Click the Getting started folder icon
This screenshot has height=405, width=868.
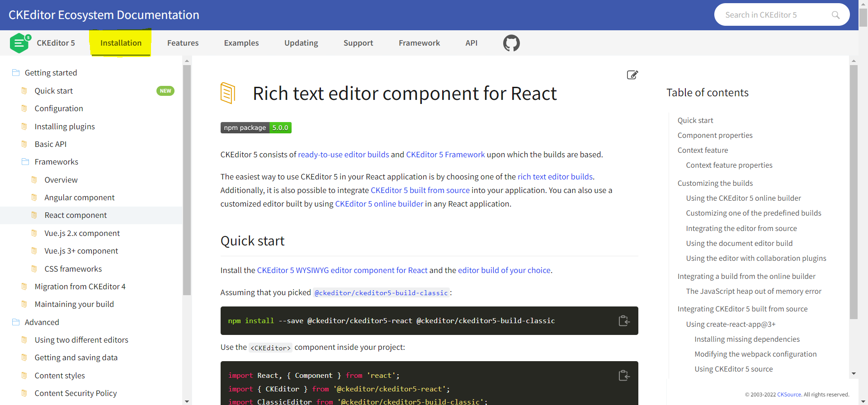[x=16, y=72]
